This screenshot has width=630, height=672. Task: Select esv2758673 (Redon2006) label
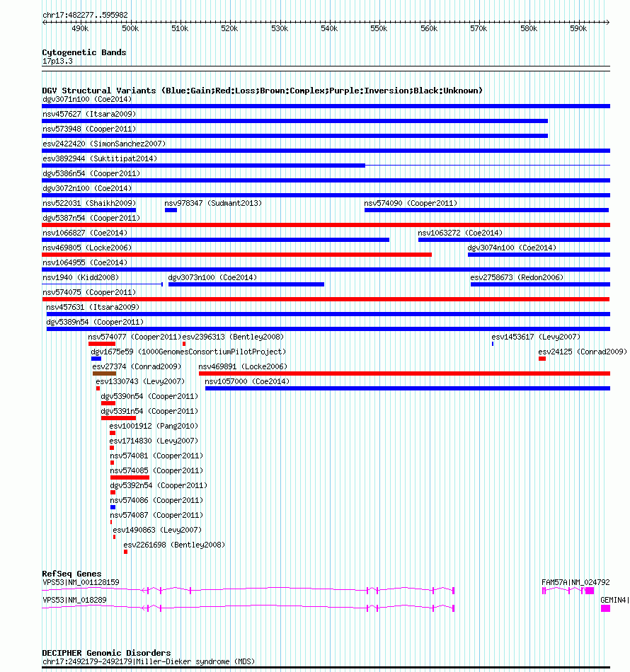pos(517,278)
